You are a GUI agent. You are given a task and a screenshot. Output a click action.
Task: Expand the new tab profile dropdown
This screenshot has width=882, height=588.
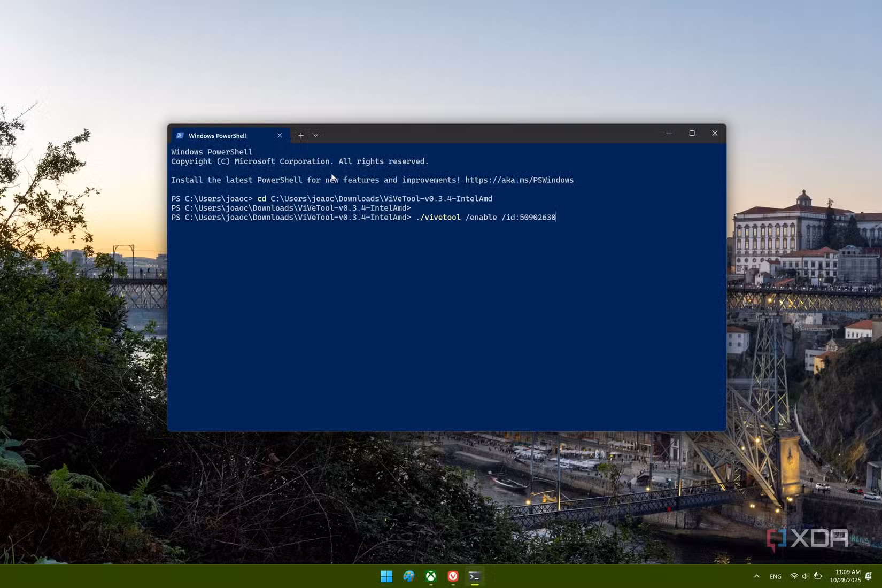[x=315, y=136]
